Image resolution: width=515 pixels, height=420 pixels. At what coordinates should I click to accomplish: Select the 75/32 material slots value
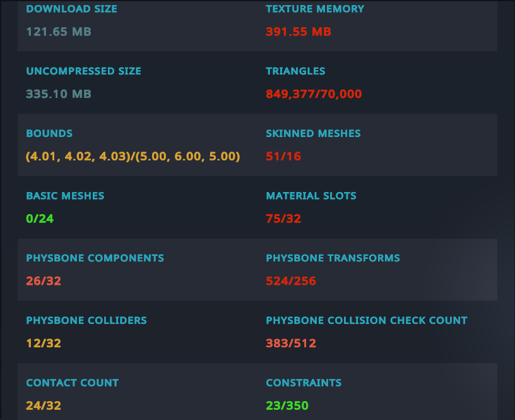[x=283, y=219]
